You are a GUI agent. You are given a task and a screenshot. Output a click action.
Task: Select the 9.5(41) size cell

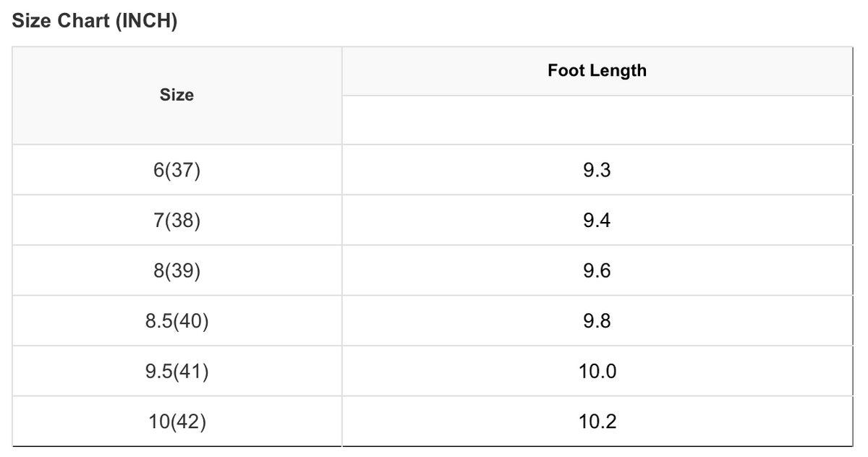[x=177, y=371]
